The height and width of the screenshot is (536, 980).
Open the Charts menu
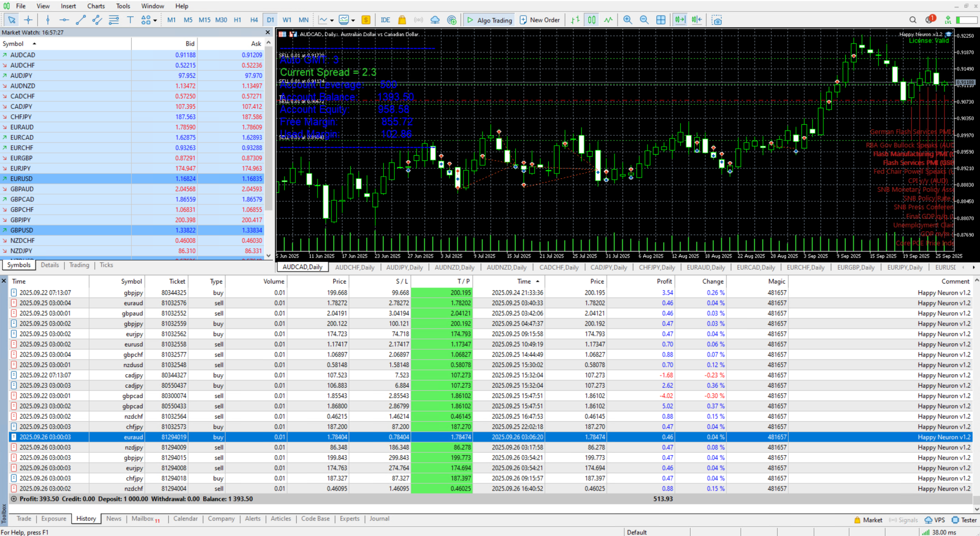pos(96,6)
